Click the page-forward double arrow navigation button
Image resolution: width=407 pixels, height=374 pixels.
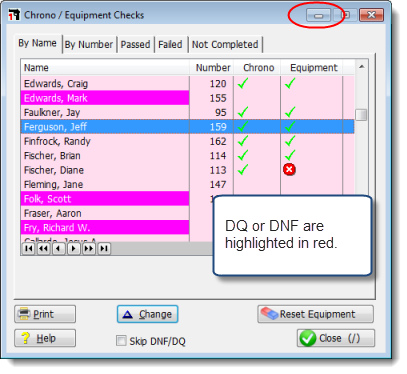(x=89, y=249)
